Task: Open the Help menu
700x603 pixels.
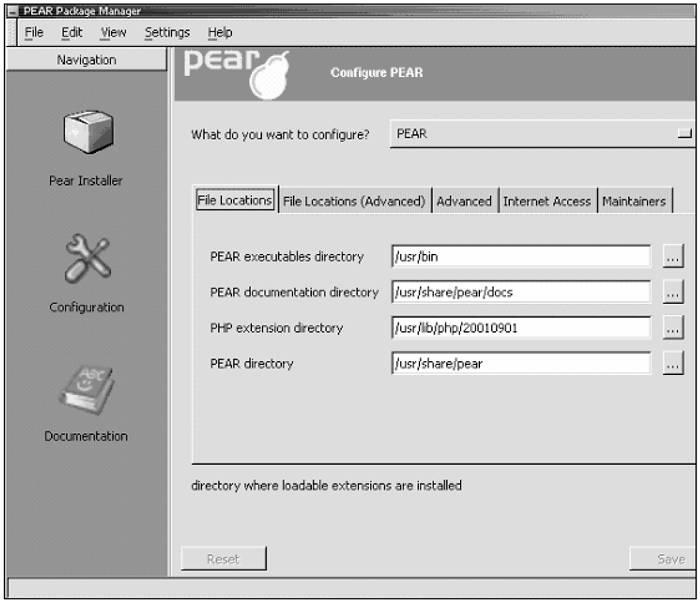Action: (220, 33)
